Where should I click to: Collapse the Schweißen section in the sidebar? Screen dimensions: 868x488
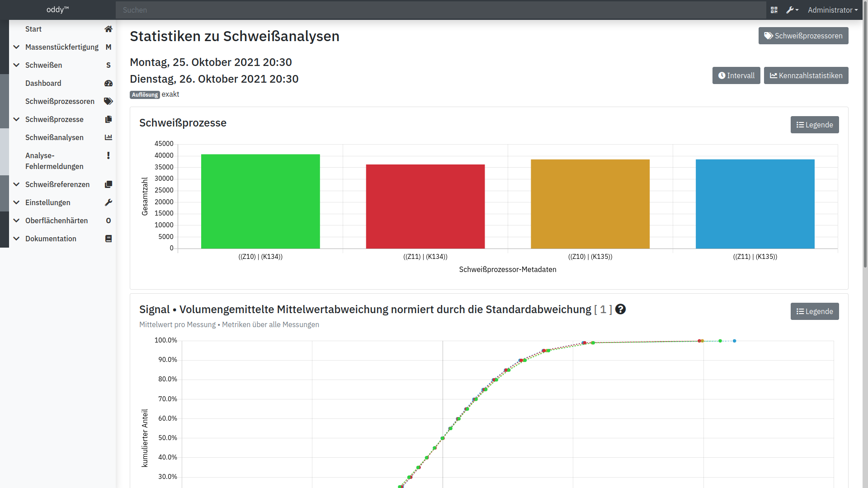pos(16,65)
